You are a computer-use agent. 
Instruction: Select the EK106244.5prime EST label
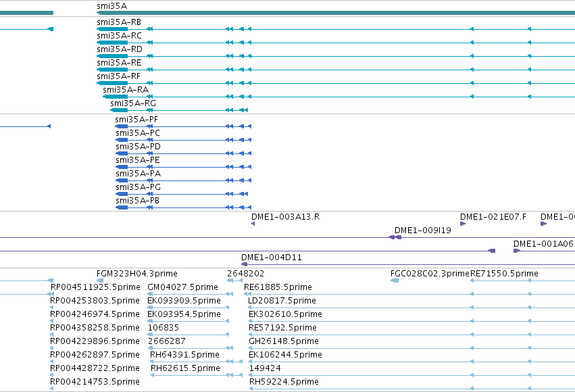click(285, 356)
